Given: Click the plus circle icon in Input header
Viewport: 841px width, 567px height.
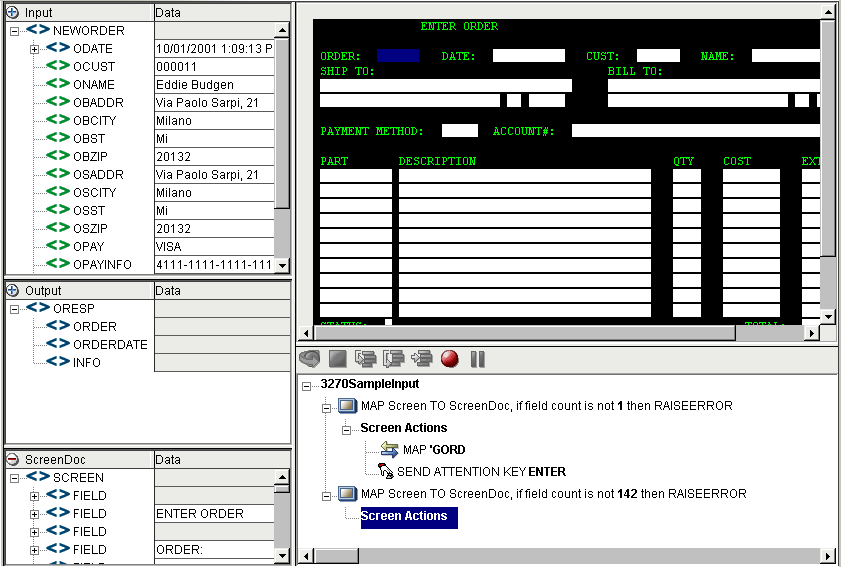Looking at the screenshot, I should (12, 12).
